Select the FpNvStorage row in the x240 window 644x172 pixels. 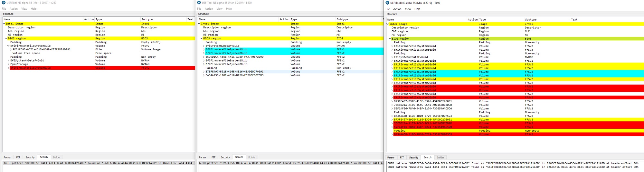coord(99,64)
